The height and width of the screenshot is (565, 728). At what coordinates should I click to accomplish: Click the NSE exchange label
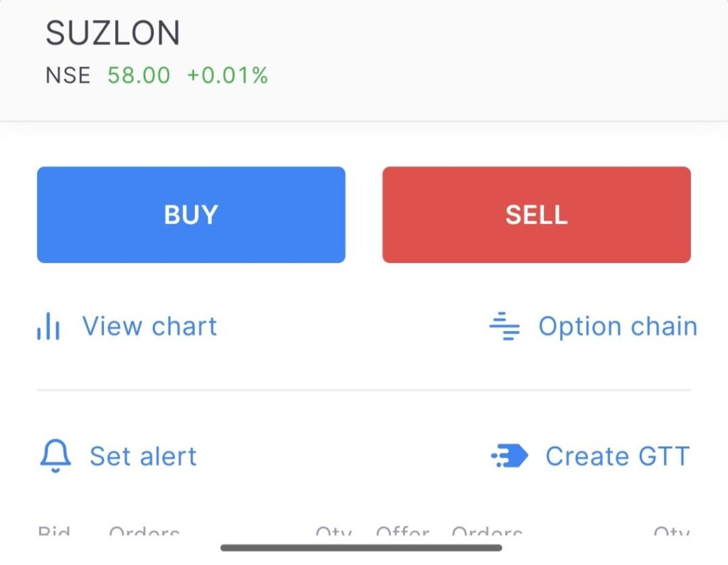point(68,75)
